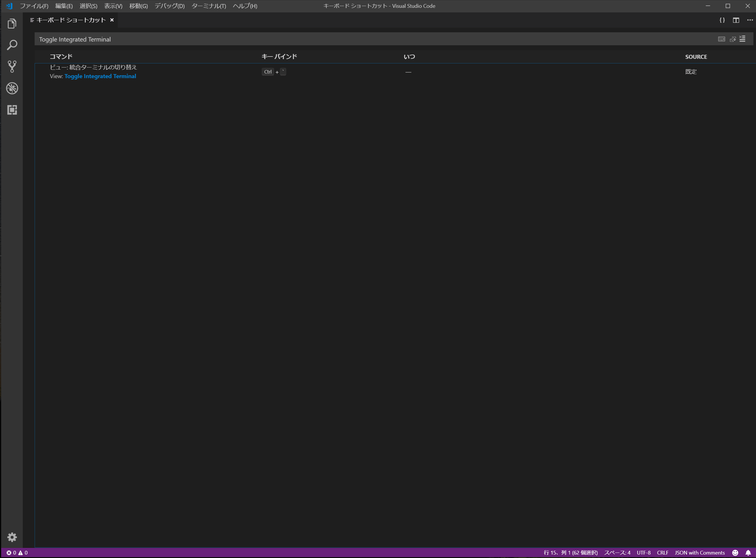Screen dimensions: 756x558
Task: Open the Manage gear menu
Action: [12, 537]
